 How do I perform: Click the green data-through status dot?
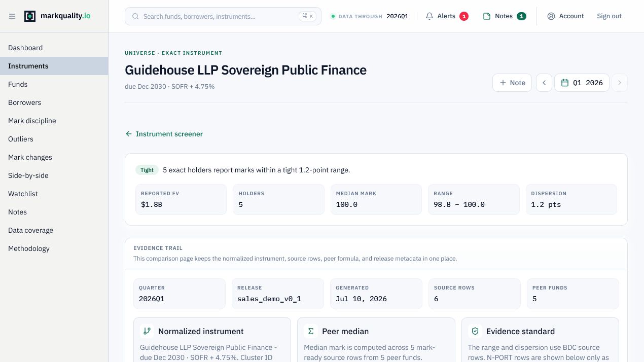point(333,16)
